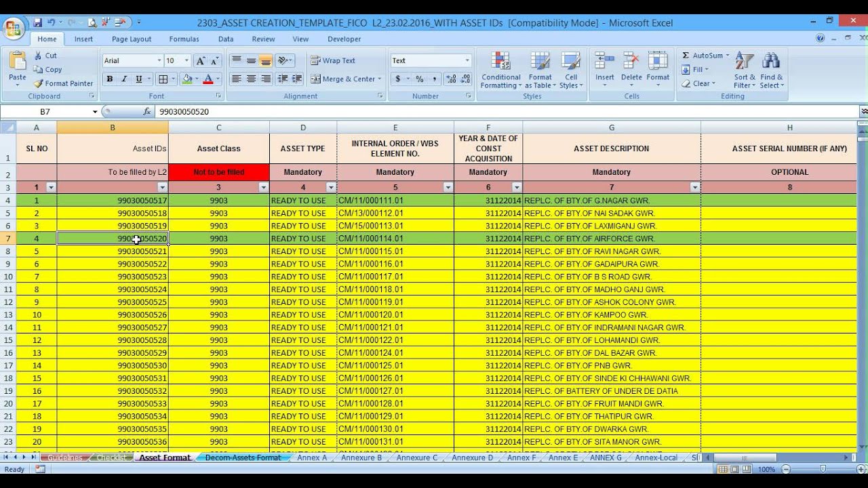
Task: Open the Font name dropdown showing Arial
Action: pyautogui.click(x=159, y=61)
